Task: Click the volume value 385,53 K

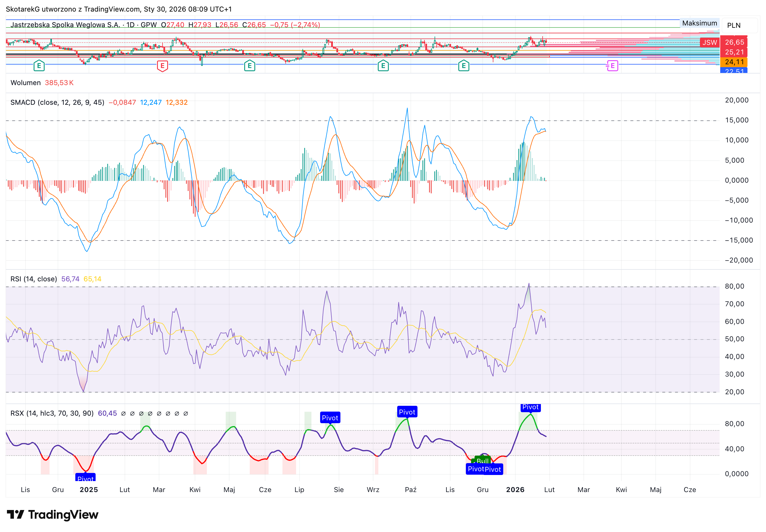Action: click(59, 83)
